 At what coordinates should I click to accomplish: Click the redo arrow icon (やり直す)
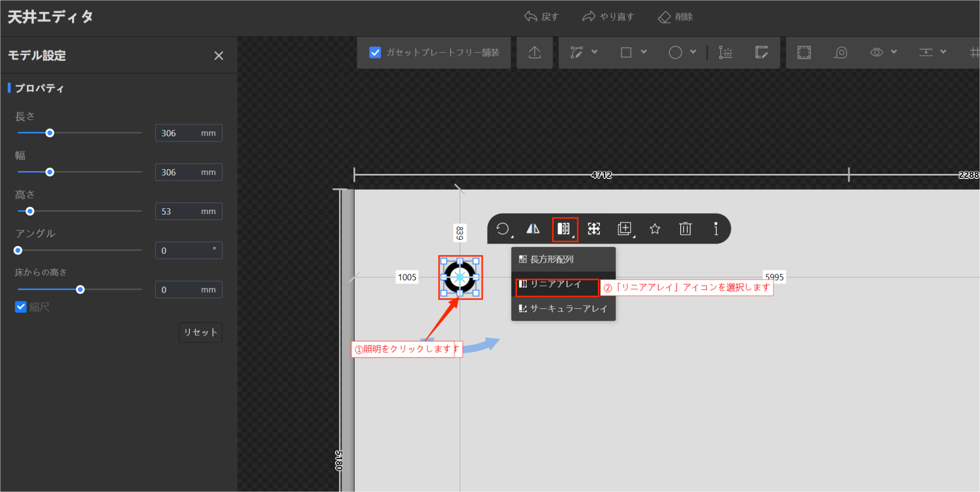pos(589,17)
